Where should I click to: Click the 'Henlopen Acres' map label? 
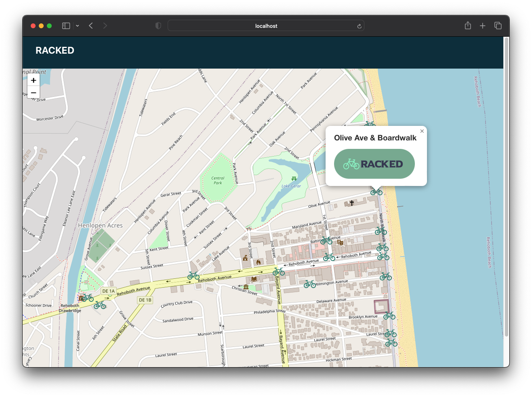point(100,226)
